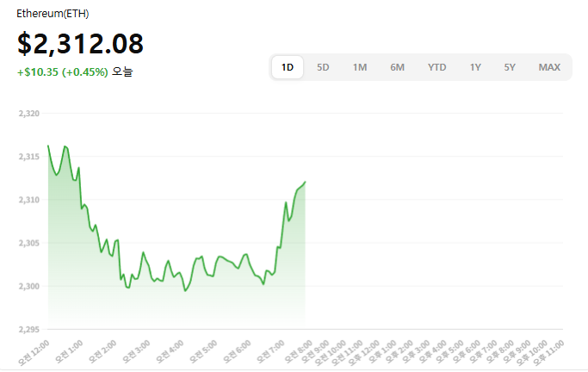Click the 오전 7:00 x-axis label

270,351
